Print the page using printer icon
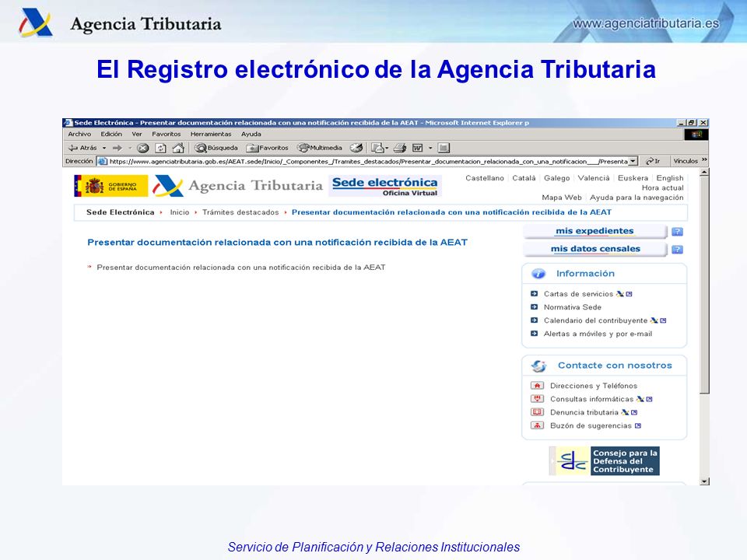Image resolution: width=747 pixels, height=560 pixels. click(400, 148)
